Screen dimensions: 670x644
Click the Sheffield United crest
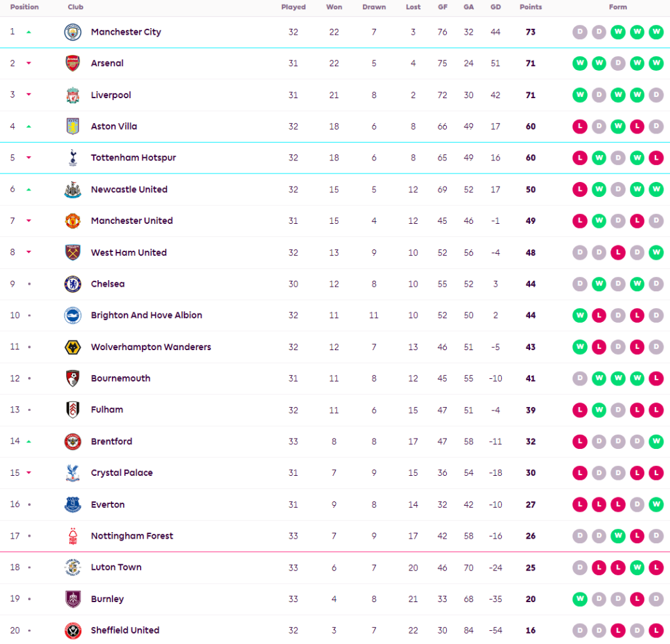73,630
